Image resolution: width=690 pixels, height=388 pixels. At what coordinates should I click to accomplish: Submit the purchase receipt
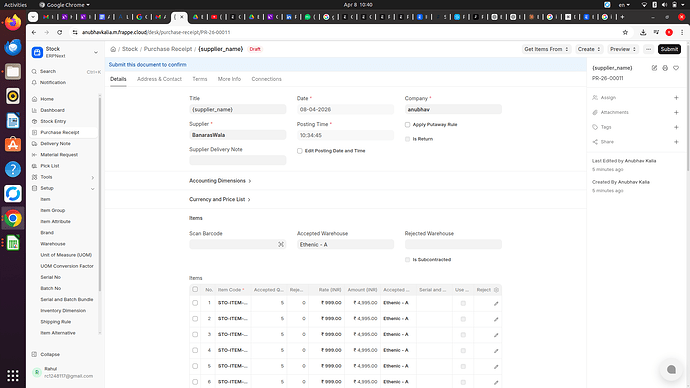coord(669,49)
